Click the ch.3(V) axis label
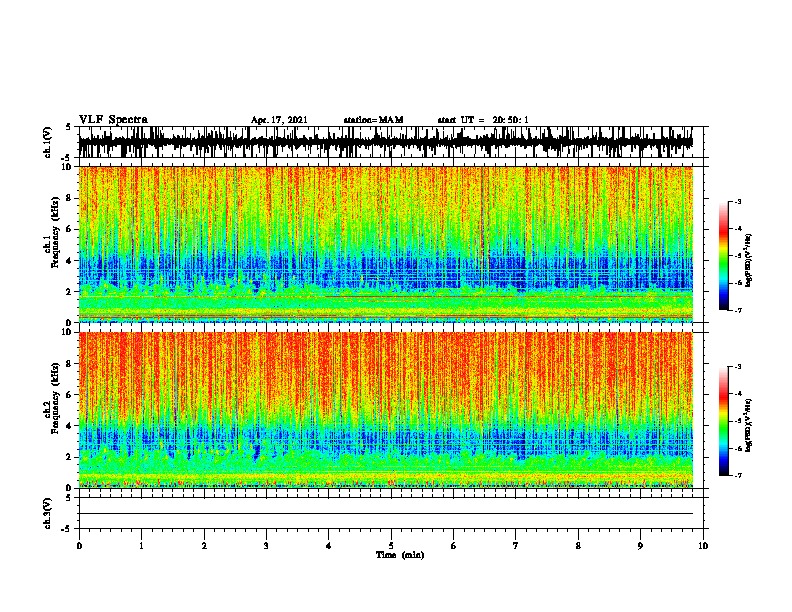The height and width of the screenshot is (612, 792). coord(47,513)
